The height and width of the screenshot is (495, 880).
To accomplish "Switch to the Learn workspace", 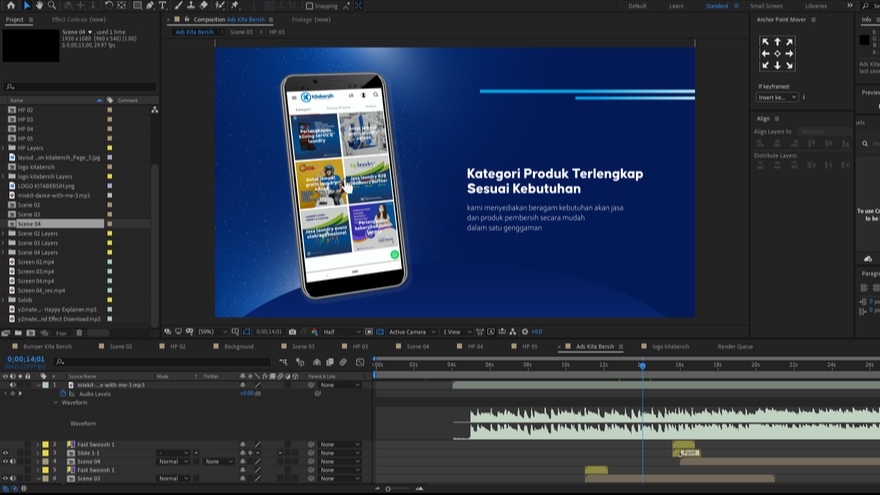I will click(676, 6).
